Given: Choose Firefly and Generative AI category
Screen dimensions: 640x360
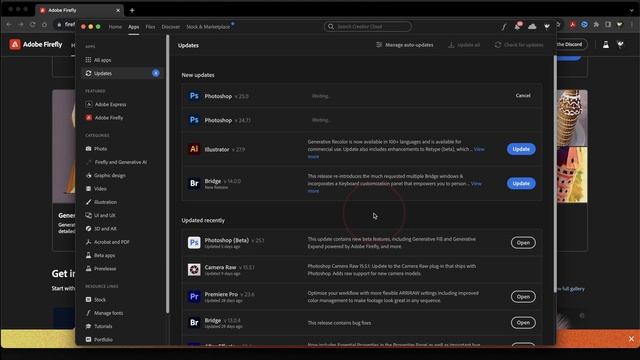Looking at the screenshot, I should point(120,162).
